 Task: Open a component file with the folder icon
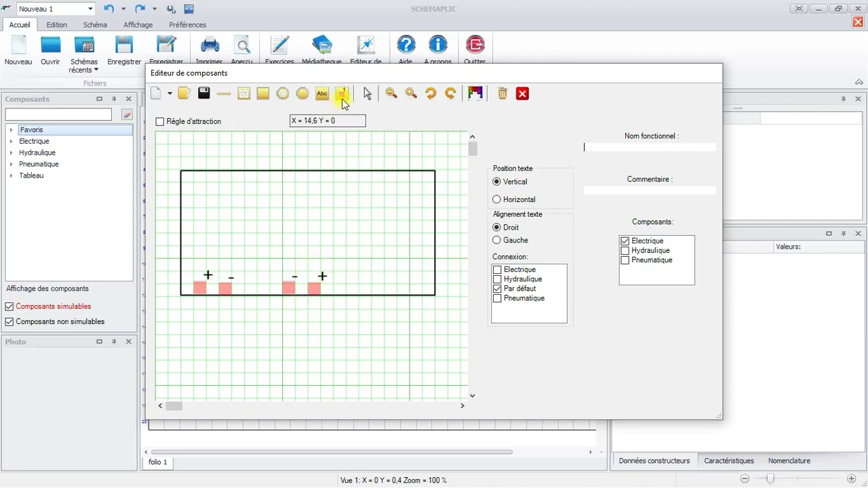(x=184, y=94)
